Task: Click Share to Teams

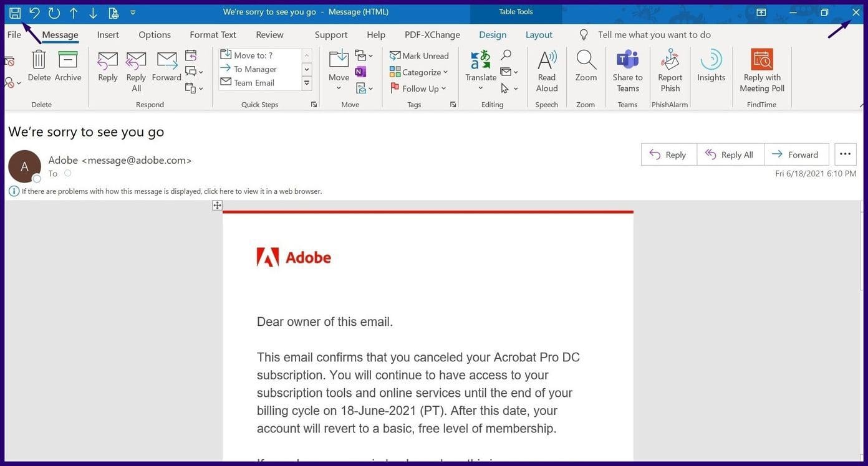Action: click(x=627, y=71)
